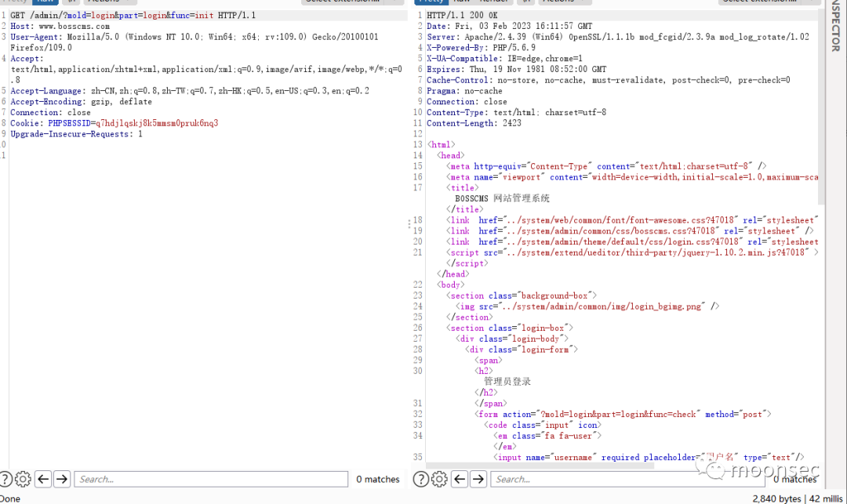The height and width of the screenshot is (504, 847).
Task: Click the Date response header
Action: click(510, 26)
